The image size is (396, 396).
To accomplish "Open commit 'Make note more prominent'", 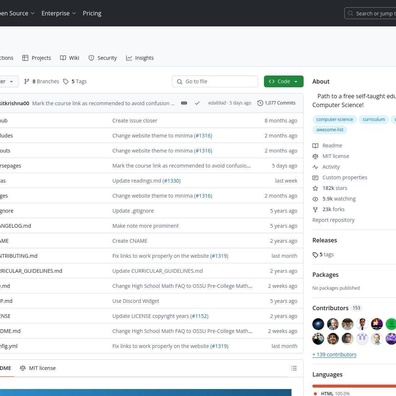I will click(145, 226).
